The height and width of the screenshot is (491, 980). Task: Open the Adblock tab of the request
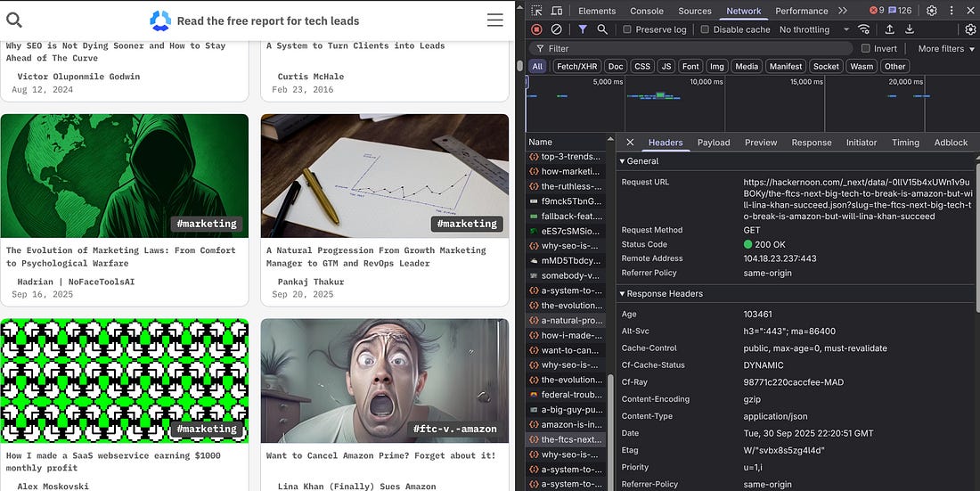pyautogui.click(x=951, y=143)
